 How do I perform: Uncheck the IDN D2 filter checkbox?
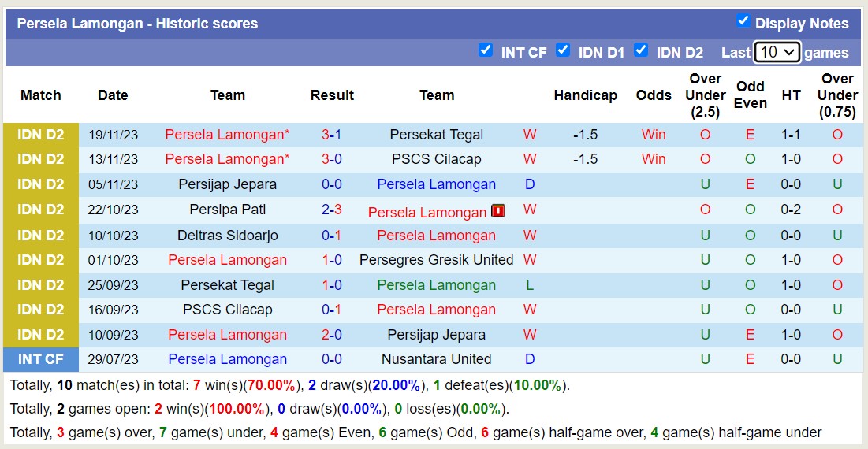[x=641, y=50]
